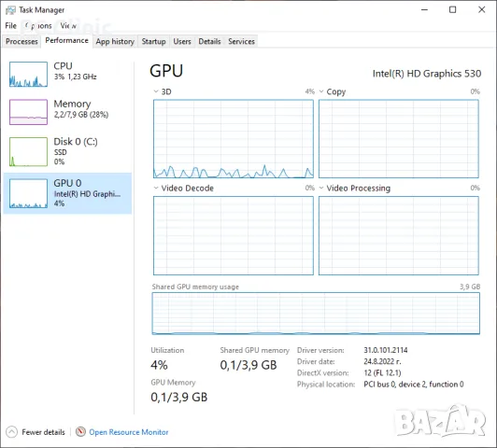Viewport: 497px width, 448px height.
Task: Close the Task Manager window
Action: pos(481,10)
